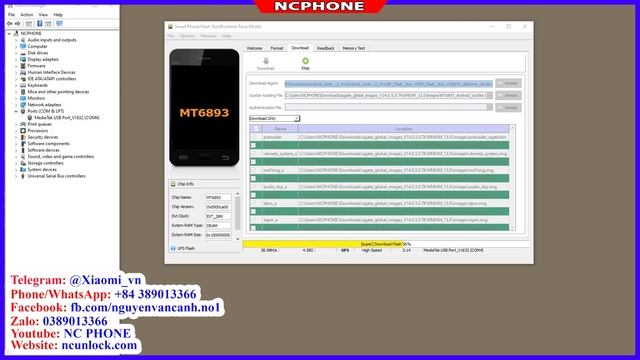The width and height of the screenshot is (640, 360).
Task: Click the Chip Name value field
Action: point(218,198)
